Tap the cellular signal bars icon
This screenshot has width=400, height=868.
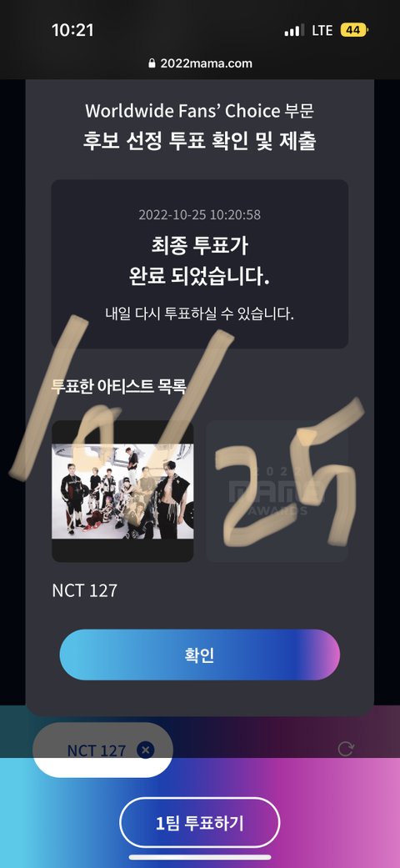point(294,31)
